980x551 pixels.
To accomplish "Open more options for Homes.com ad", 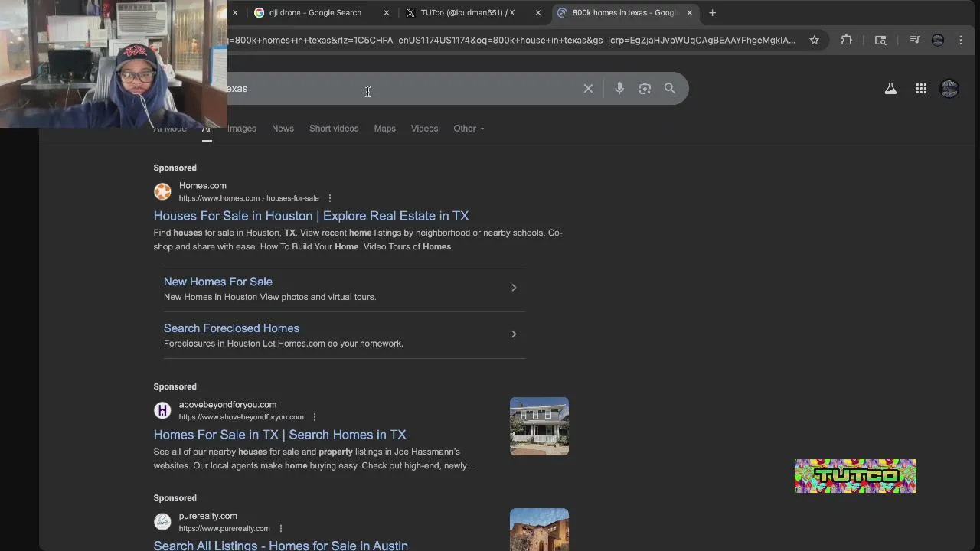I will (330, 198).
